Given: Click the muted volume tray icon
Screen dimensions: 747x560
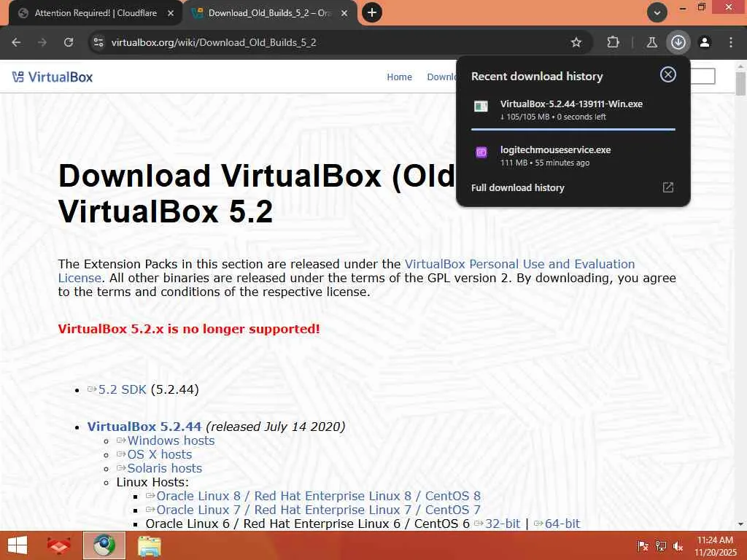Looking at the screenshot, I should 678,546.
